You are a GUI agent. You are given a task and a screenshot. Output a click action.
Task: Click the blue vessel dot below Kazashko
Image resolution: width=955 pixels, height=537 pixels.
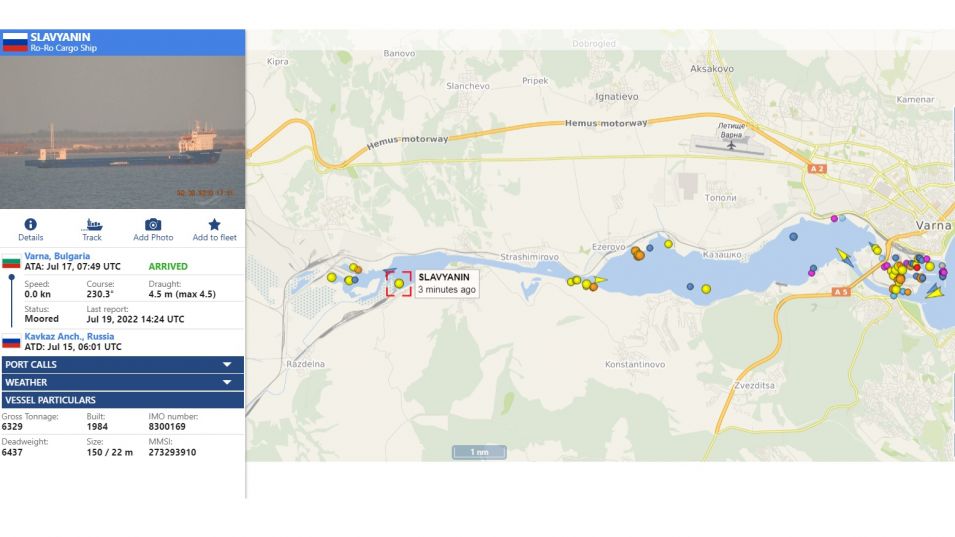pos(690,286)
